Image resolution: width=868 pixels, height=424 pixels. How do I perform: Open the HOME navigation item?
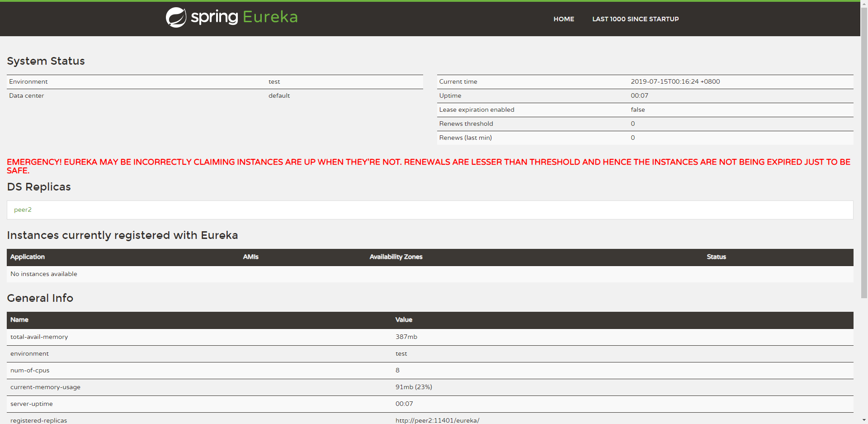click(564, 19)
